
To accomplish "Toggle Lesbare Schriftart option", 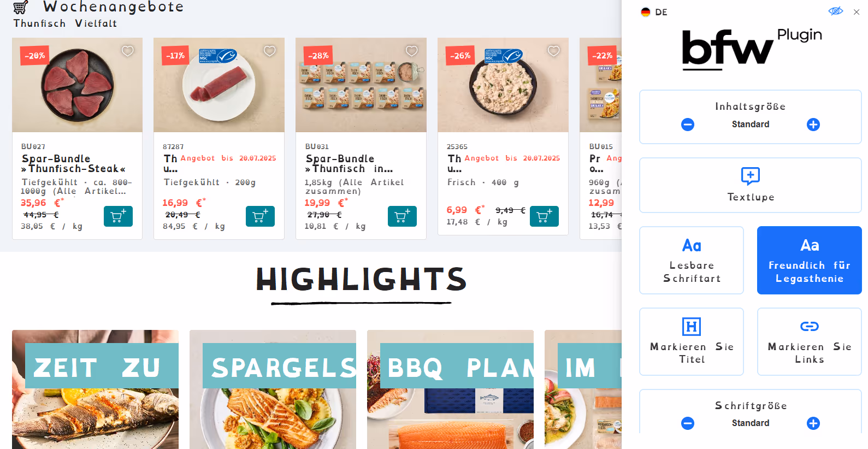I will click(x=692, y=261).
